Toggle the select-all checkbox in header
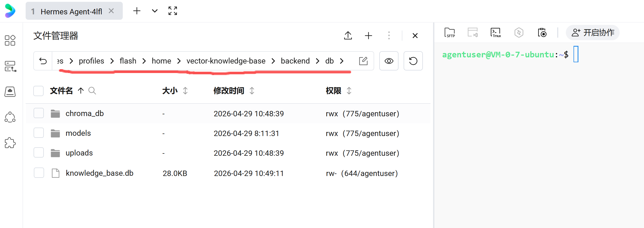This screenshot has height=228, width=644. [38, 91]
